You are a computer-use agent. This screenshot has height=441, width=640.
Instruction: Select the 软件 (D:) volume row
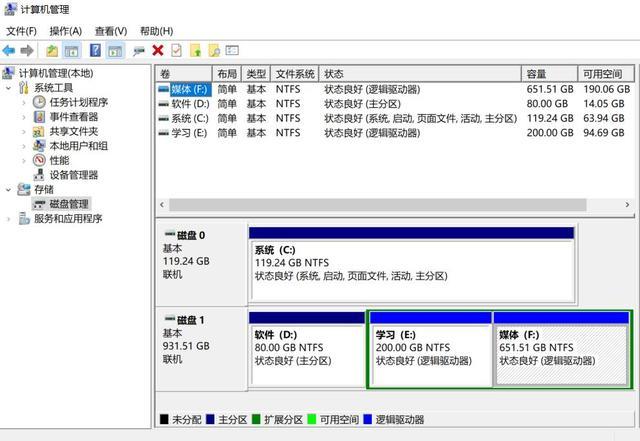(394, 104)
